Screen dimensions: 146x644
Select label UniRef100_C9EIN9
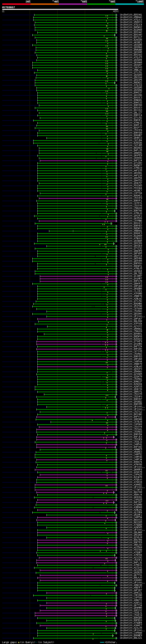(131, 595)
